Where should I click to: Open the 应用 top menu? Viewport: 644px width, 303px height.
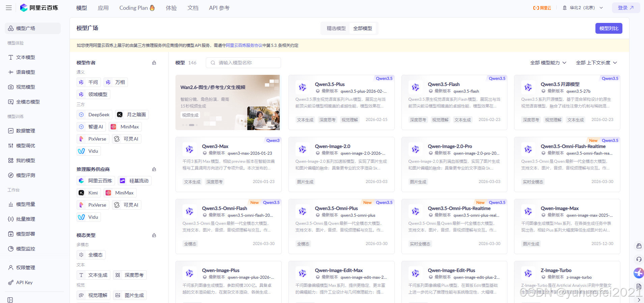103,8
